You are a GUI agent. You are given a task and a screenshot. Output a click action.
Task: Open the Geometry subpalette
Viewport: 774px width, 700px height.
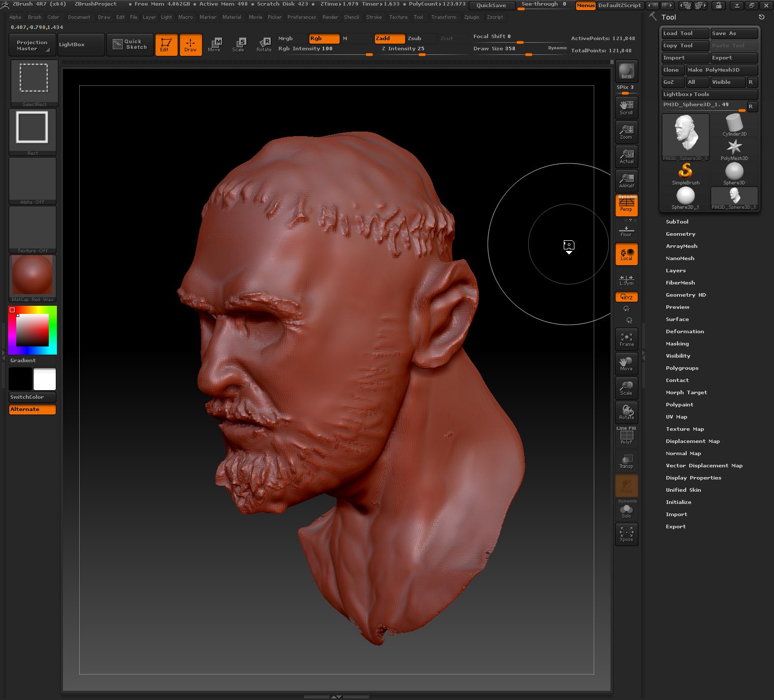[681, 234]
